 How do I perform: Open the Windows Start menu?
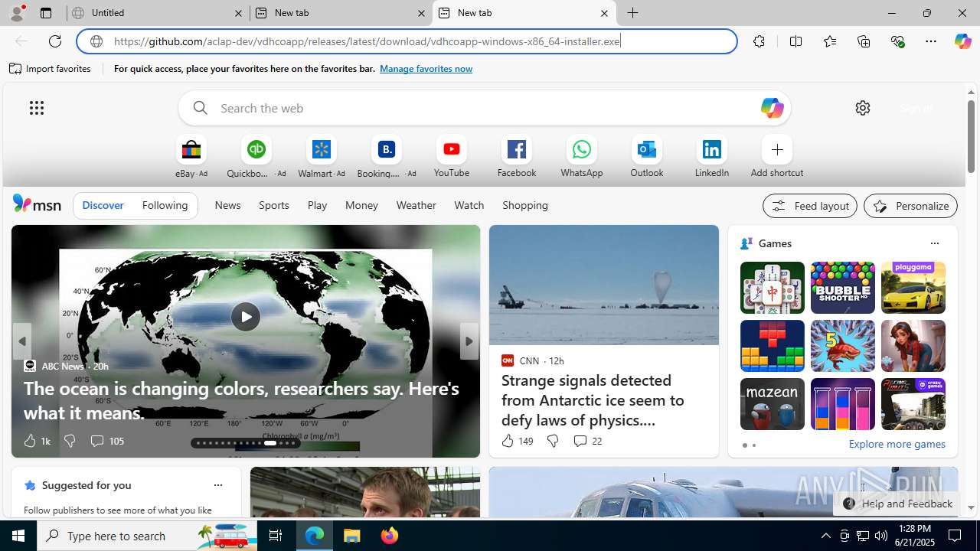pos(18,536)
